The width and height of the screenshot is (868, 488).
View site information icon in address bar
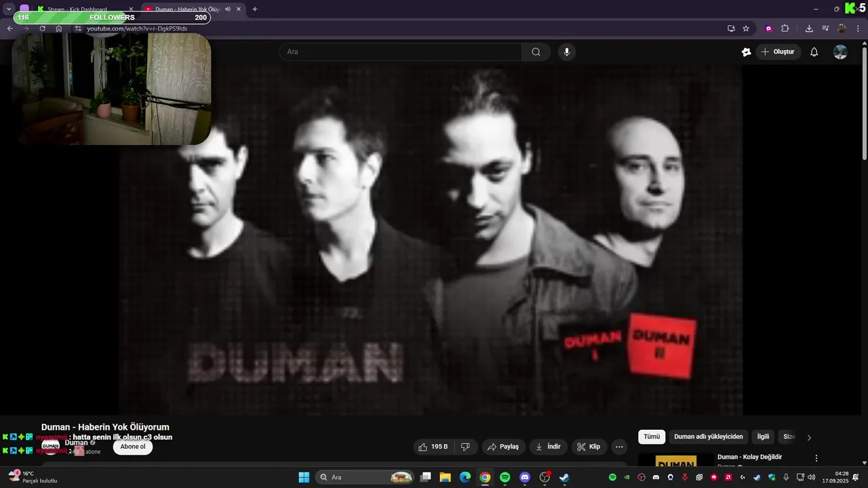tap(78, 28)
